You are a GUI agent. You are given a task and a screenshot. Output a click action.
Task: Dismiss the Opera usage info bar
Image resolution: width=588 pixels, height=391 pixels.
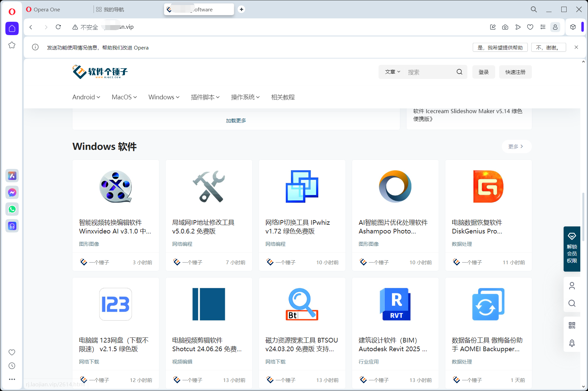pos(576,47)
